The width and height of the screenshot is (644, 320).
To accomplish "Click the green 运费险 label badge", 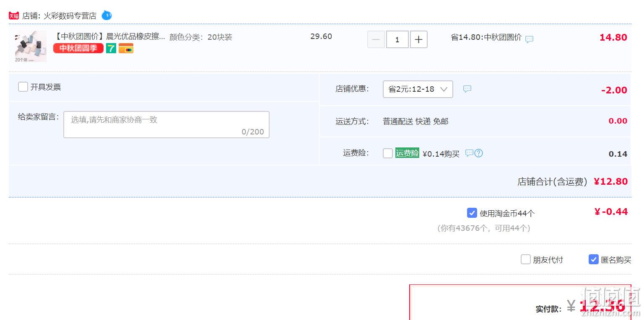I will (407, 153).
